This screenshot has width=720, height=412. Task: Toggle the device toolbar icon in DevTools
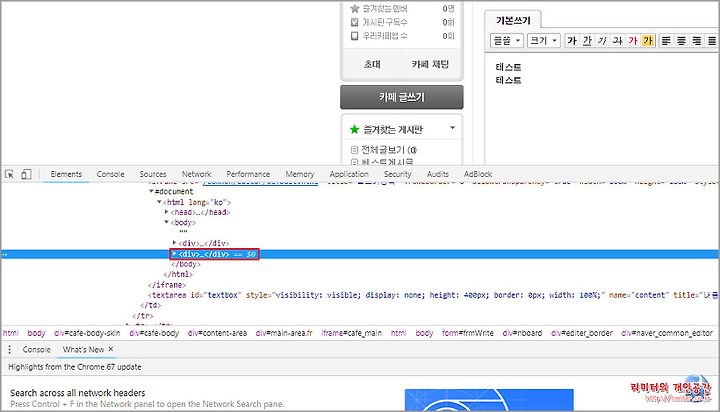tap(26, 174)
